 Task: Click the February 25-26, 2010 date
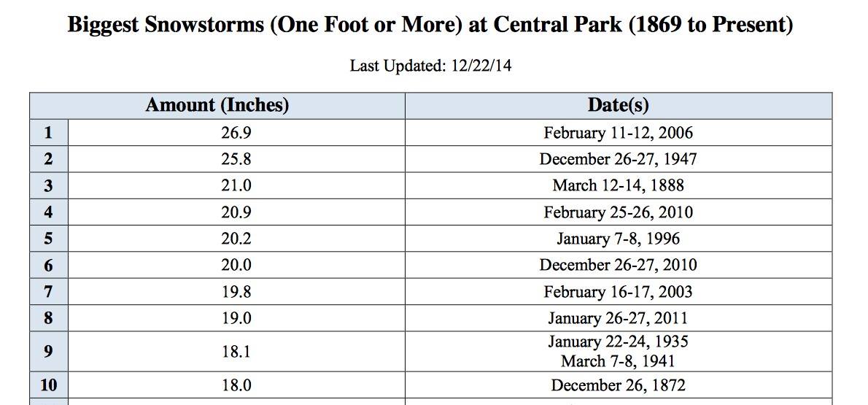(x=618, y=212)
